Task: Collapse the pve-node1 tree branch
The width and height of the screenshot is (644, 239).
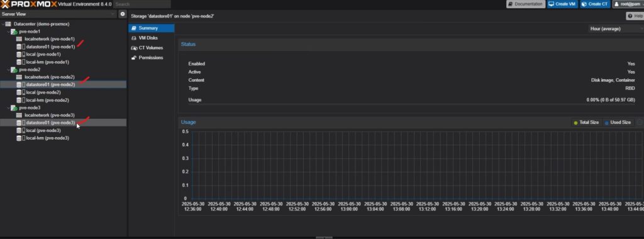Action: (8, 31)
